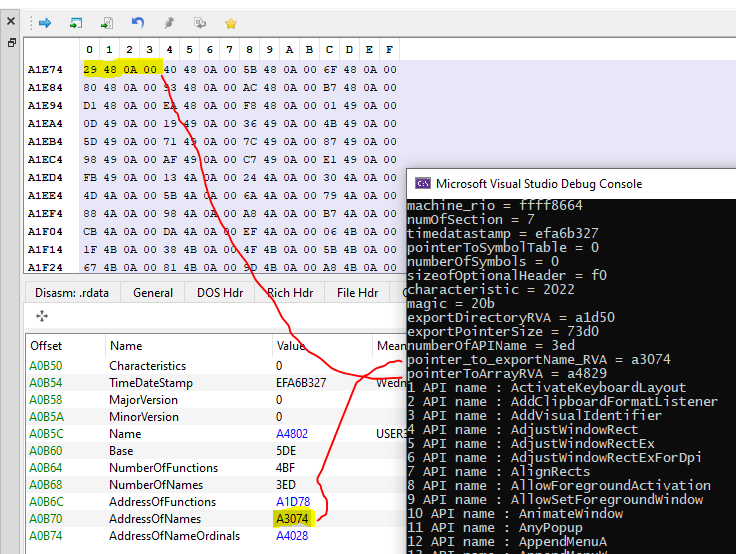The height and width of the screenshot is (554, 736).
Task: Click the Name value A4802 link
Action: tap(291, 433)
